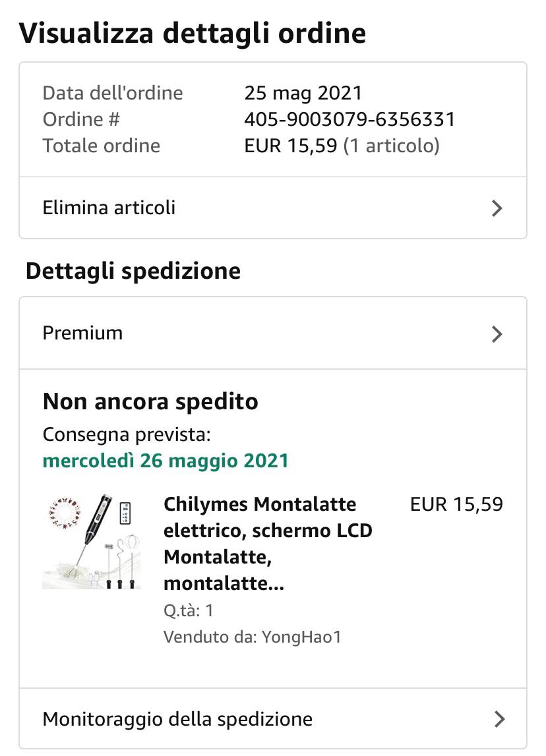Go to Monitoraggio della spedizione
The image size is (546, 756).
(177, 718)
